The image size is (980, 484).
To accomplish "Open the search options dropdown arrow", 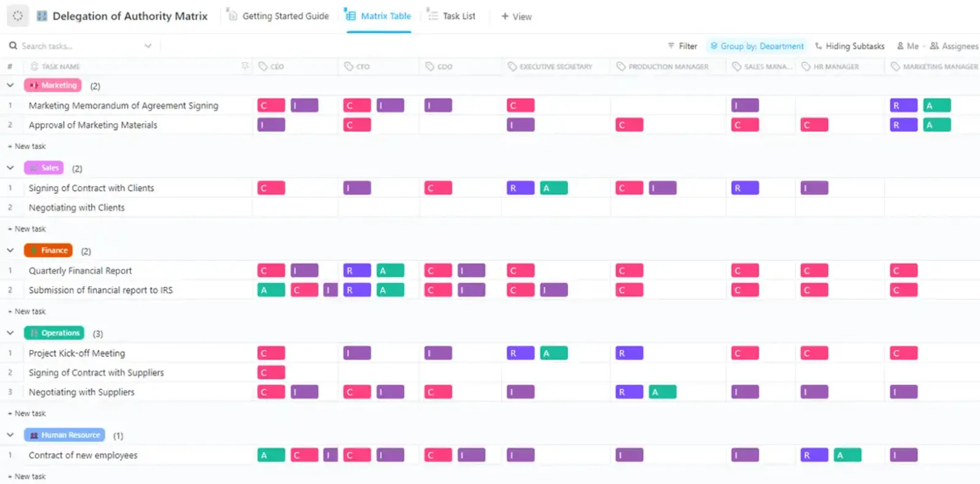I will click(148, 46).
